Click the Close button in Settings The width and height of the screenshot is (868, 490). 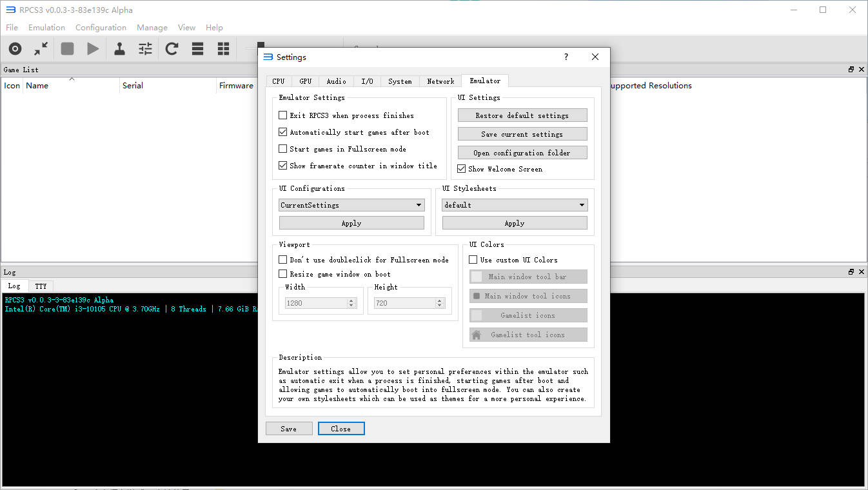[341, 429]
